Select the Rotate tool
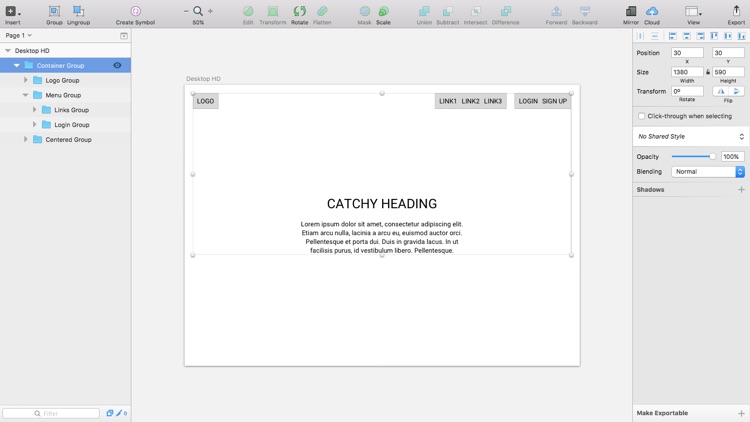The height and width of the screenshot is (422, 750). point(299,11)
